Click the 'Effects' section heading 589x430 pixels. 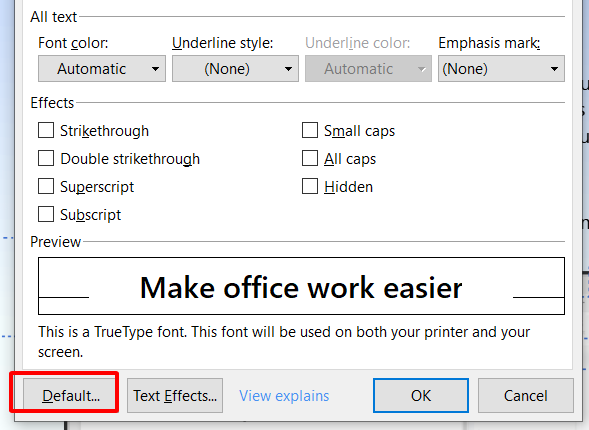pyautogui.click(x=52, y=103)
